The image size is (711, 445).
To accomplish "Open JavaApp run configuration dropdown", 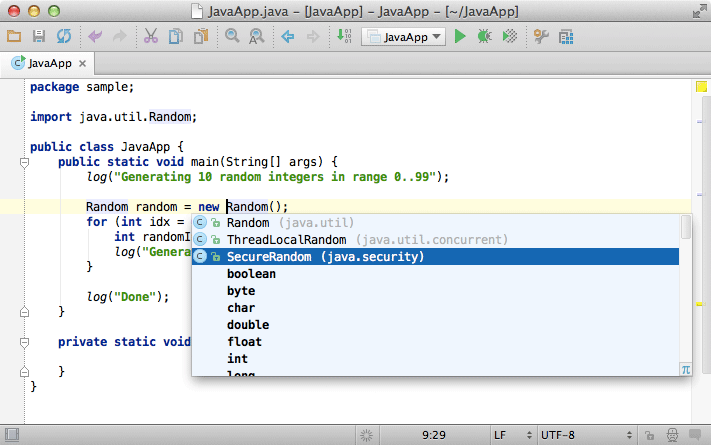I will [x=404, y=37].
